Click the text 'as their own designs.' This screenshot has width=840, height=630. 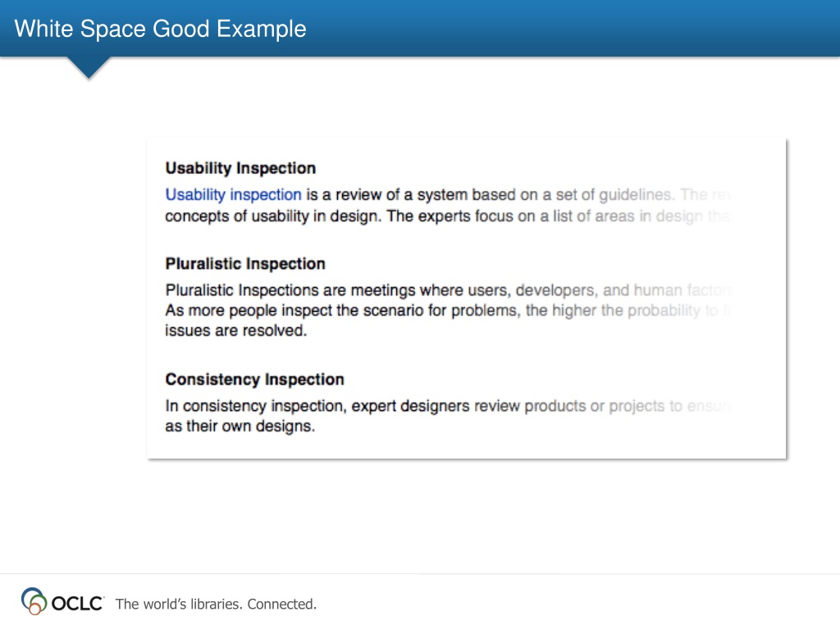pyautogui.click(x=240, y=426)
